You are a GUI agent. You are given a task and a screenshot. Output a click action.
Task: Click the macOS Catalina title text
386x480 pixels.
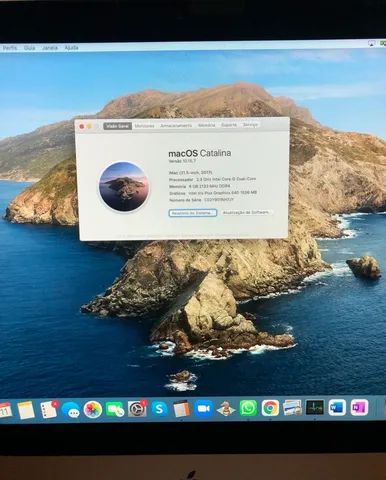(x=200, y=153)
